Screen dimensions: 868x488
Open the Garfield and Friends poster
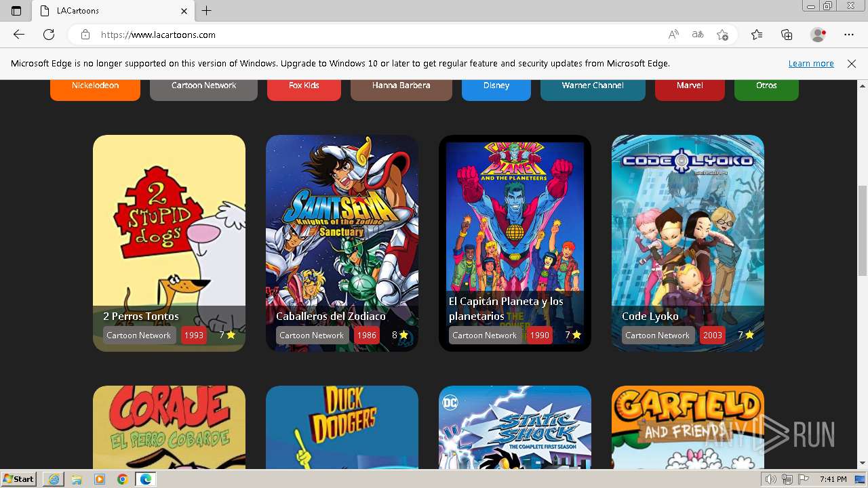688,427
